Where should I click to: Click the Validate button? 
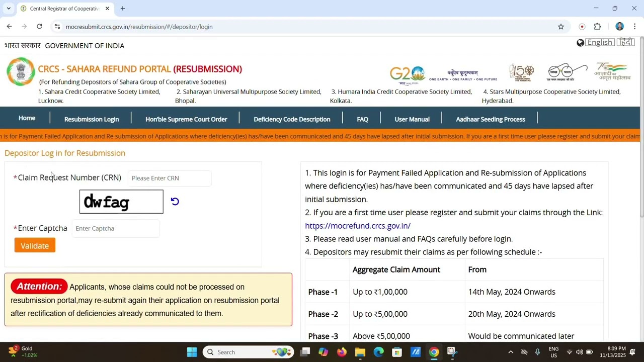point(35,245)
